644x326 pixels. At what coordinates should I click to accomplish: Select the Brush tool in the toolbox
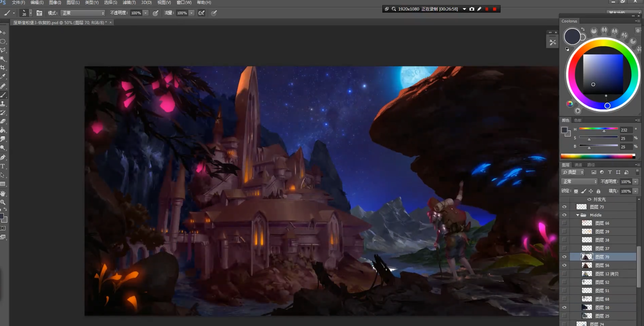(x=3, y=95)
